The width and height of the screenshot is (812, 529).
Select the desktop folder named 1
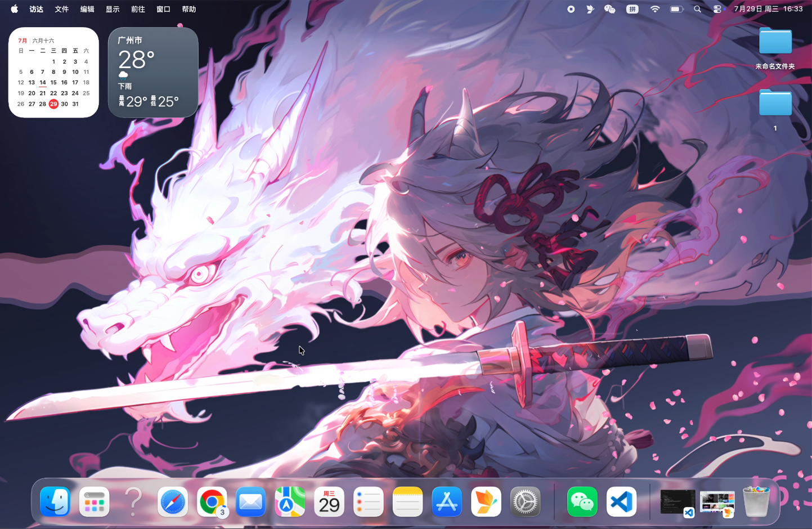775,110
